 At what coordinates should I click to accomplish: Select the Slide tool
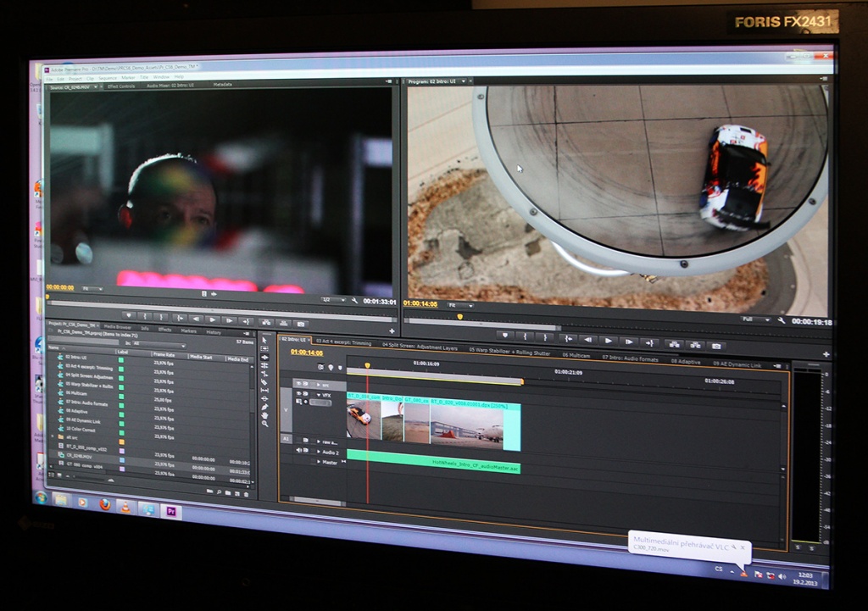pos(264,398)
